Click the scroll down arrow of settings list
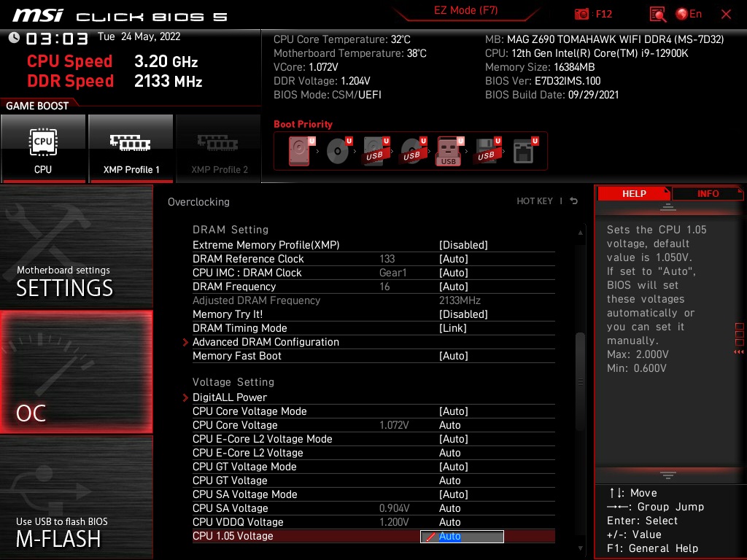The image size is (747, 560). point(580,548)
